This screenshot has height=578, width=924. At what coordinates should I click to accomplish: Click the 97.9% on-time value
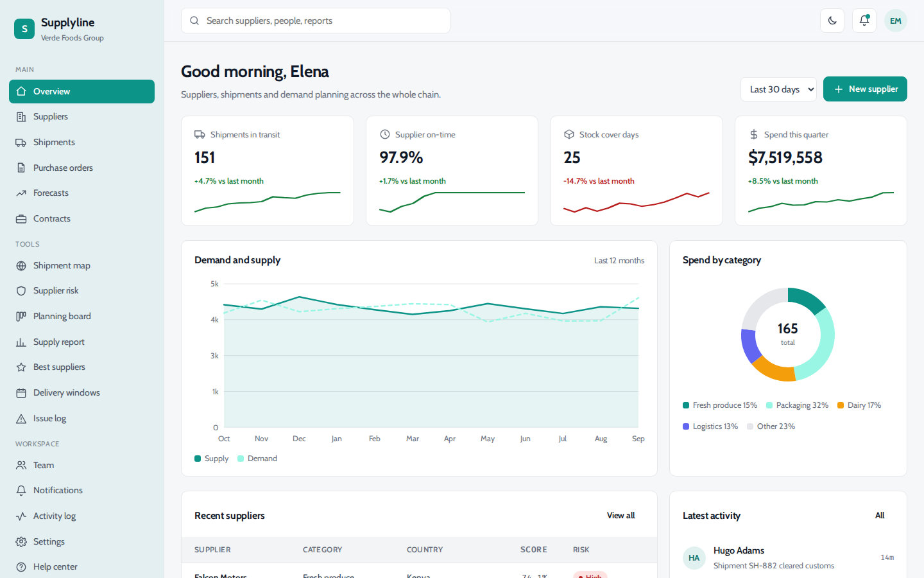[x=401, y=157]
